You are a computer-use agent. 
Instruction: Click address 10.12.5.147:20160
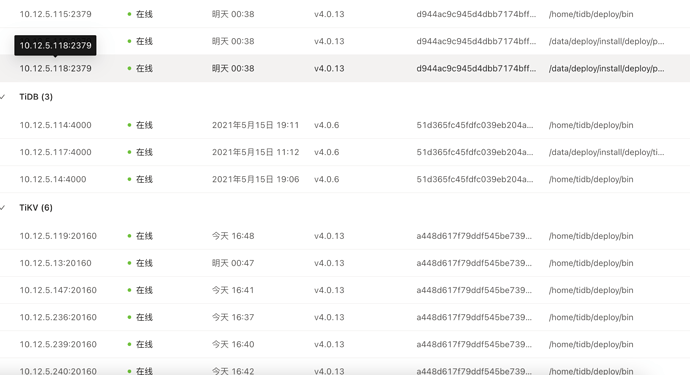58,290
